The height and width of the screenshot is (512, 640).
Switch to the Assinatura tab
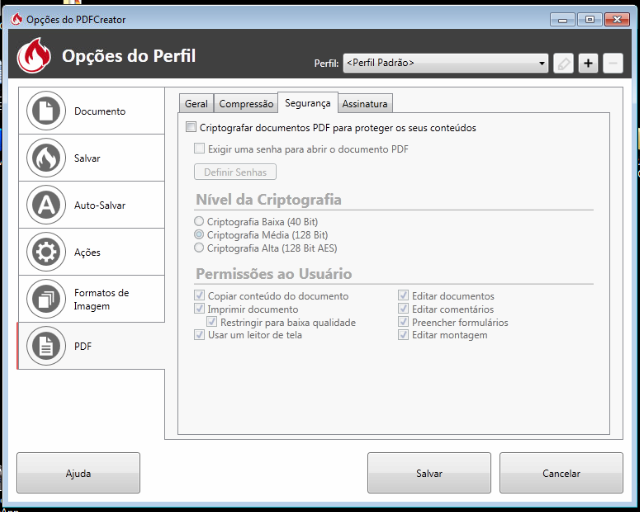365,104
